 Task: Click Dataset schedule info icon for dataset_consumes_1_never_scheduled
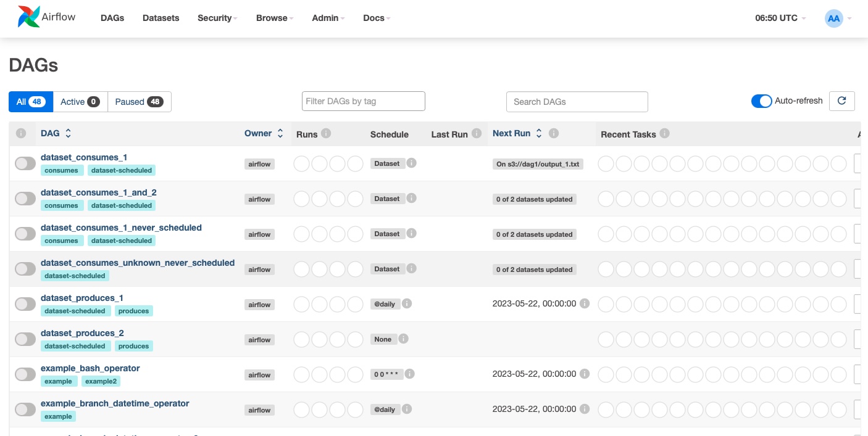click(x=412, y=233)
